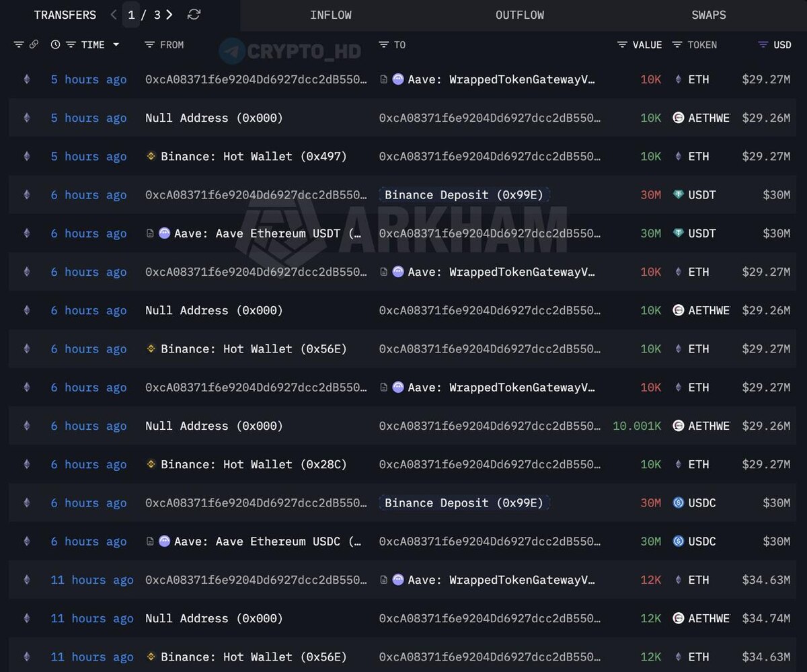Select the TRANSFERS tab
This screenshot has width=807, height=672.
click(65, 15)
